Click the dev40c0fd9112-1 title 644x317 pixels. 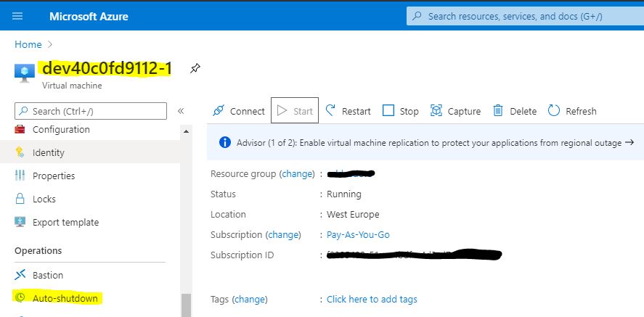tap(107, 68)
